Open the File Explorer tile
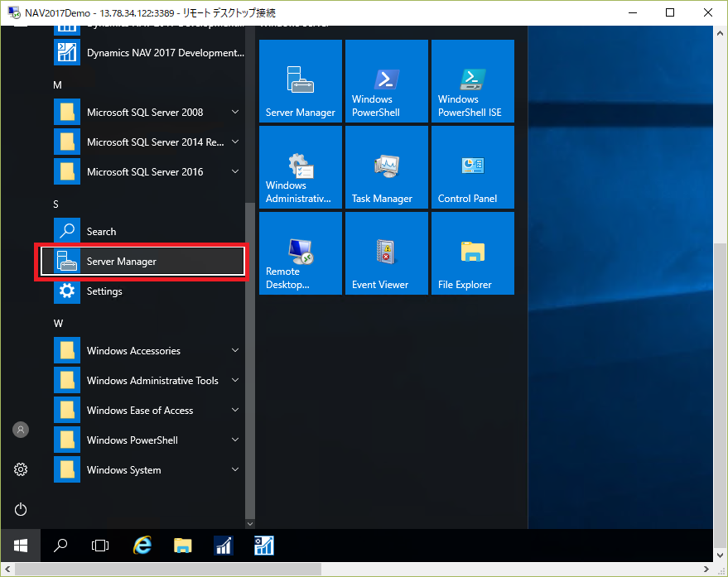This screenshot has width=728, height=577. [x=473, y=253]
